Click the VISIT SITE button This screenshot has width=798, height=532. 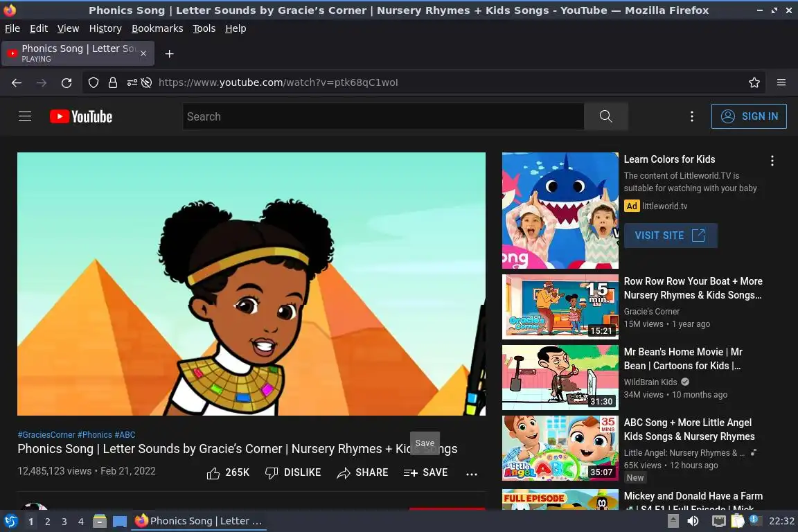tap(671, 236)
